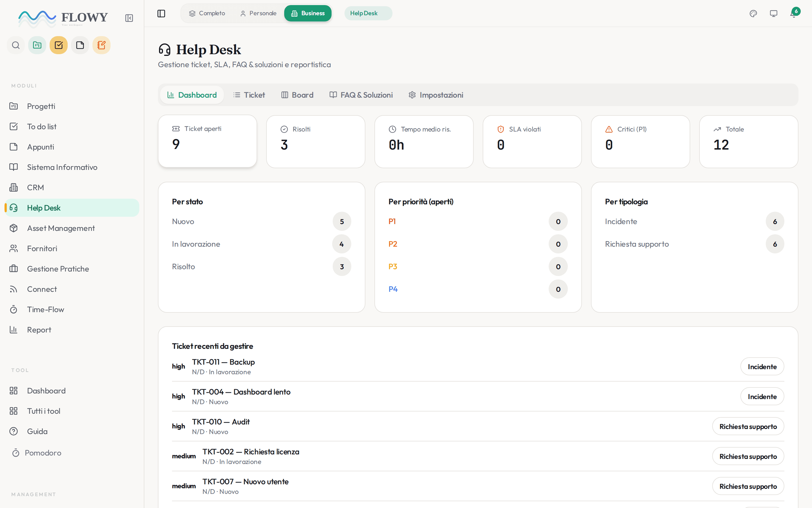Open Sistema Informativo module

(x=72, y=167)
